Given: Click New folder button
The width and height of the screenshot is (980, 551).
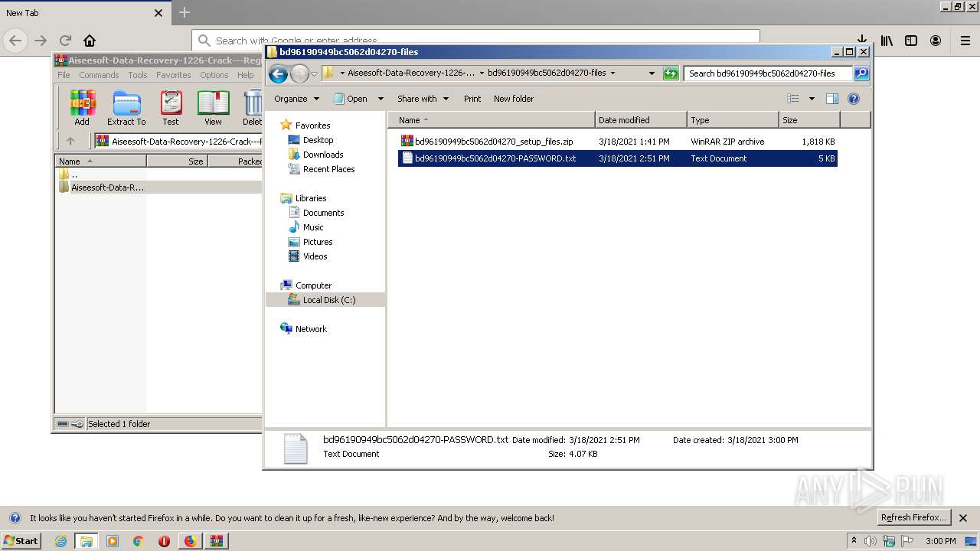Looking at the screenshot, I should click(514, 99).
